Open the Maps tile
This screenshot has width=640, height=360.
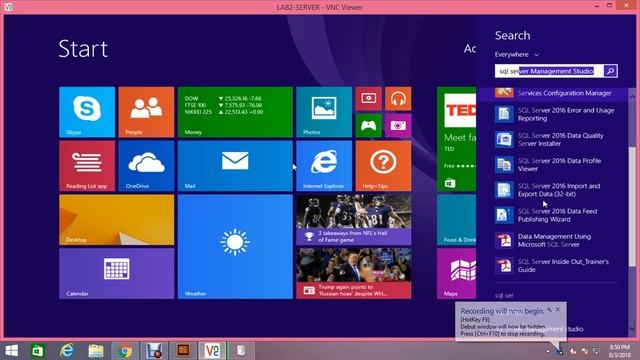456,273
